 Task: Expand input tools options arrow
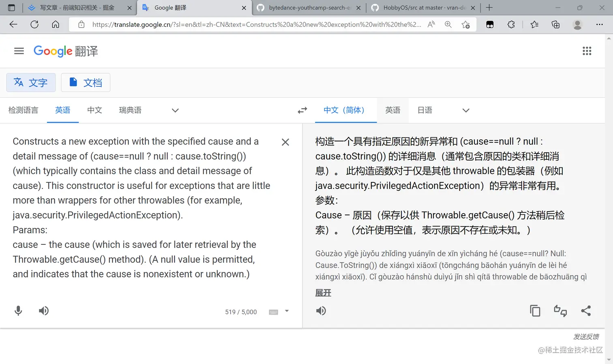point(287,311)
